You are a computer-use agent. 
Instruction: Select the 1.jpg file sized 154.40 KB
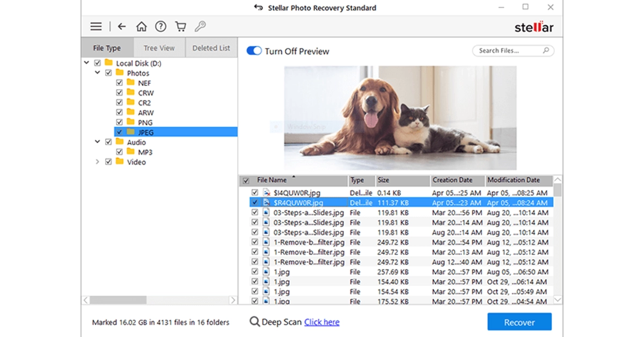click(x=401, y=282)
